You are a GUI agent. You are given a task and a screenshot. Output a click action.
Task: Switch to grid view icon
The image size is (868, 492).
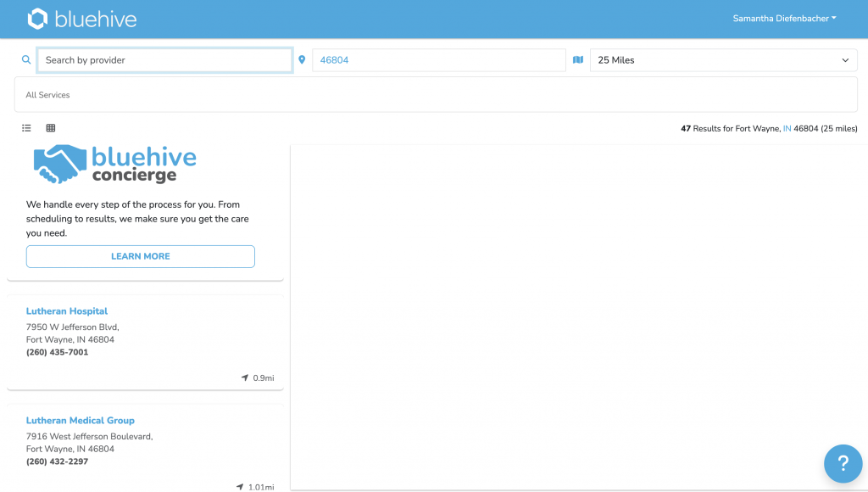coord(50,128)
